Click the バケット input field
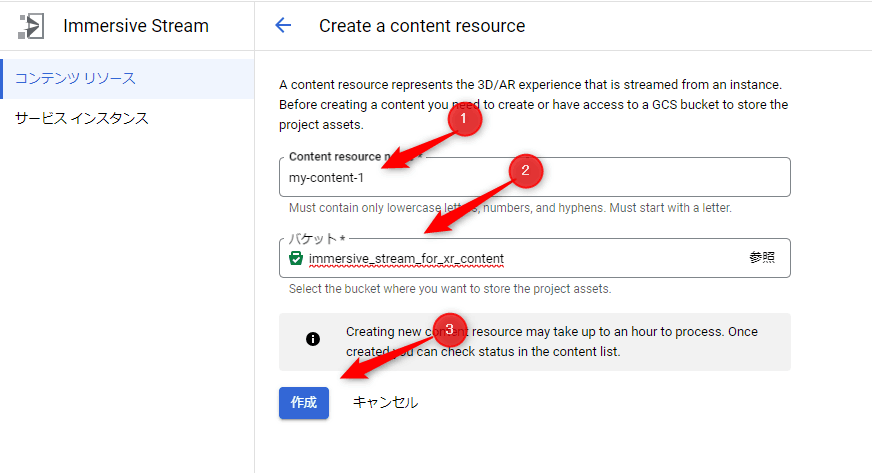The image size is (872, 473). click(534, 258)
